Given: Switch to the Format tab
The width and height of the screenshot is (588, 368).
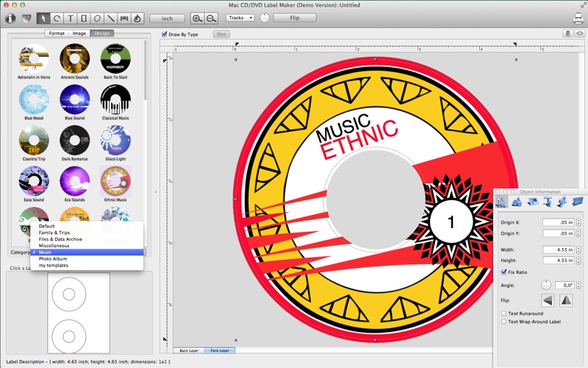Looking at the screenshot, I should (56, 33).
